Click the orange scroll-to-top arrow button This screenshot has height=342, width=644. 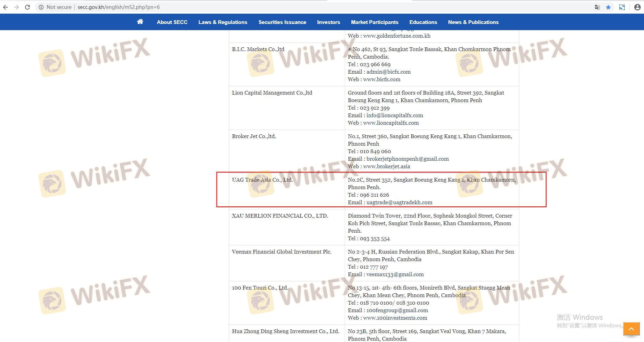(631, 329)
